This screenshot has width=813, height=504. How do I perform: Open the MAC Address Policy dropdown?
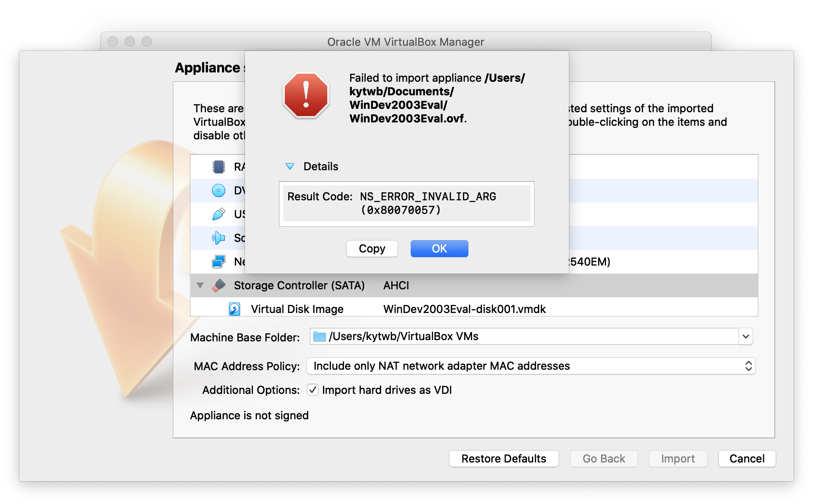pos(531,366)
